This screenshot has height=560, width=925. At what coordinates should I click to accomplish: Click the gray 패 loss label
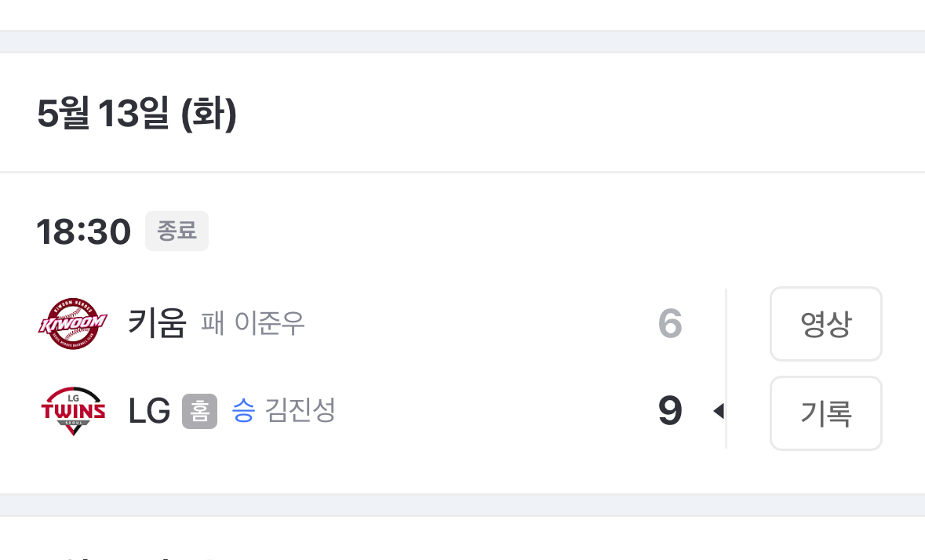click(x=213, y=323)
